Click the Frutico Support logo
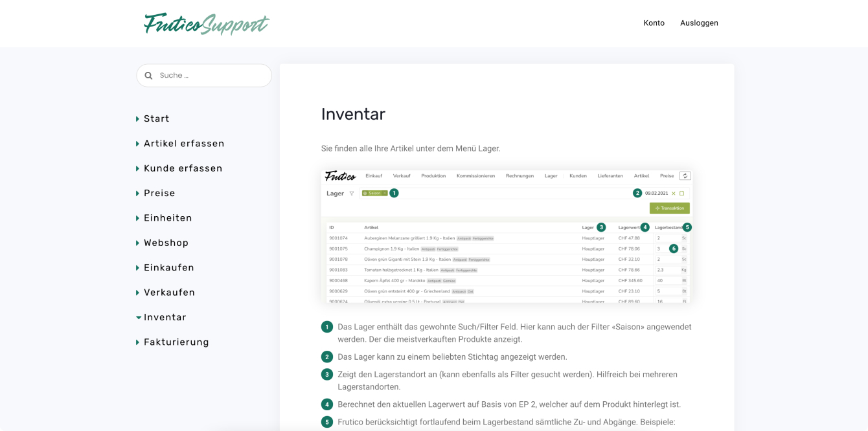The height and width of the screenshot is (431, 868). pyautogui.click(x=206, y=23)
